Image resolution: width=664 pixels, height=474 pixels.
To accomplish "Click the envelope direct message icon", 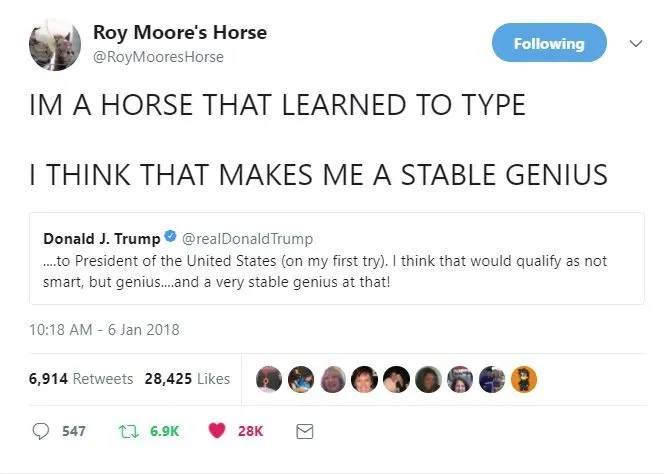I will [306, 431].
